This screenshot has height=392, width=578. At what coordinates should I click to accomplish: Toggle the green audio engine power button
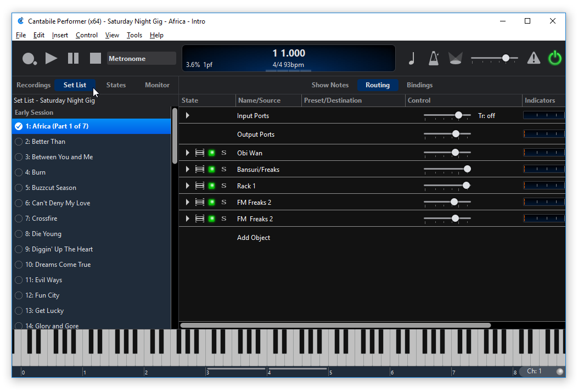tap(555, 58)
